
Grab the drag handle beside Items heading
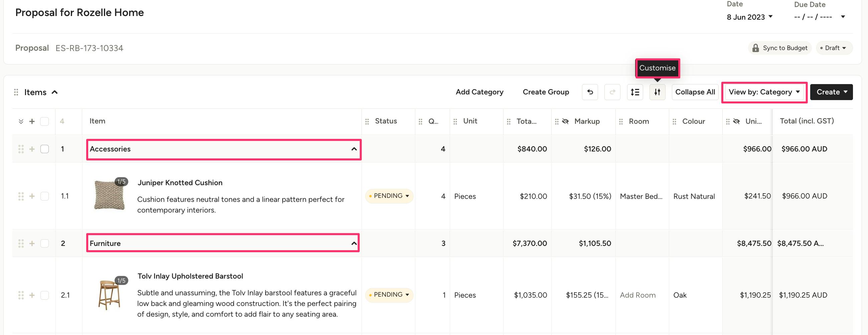coord(16,92)
